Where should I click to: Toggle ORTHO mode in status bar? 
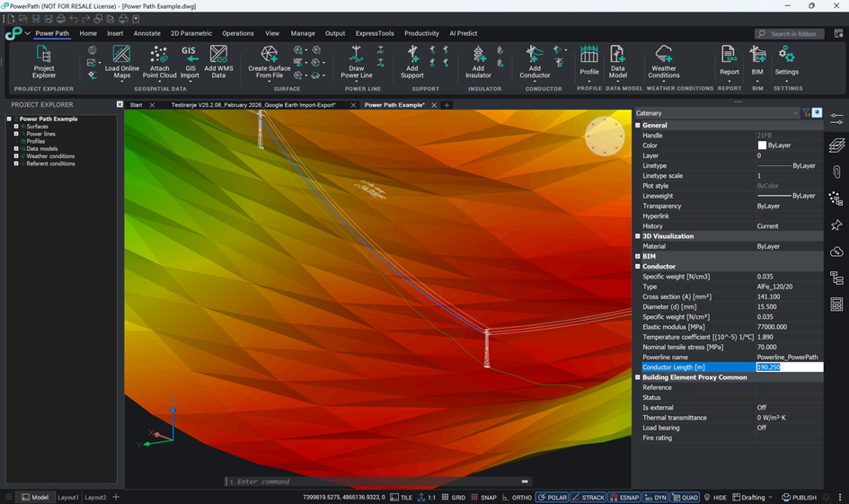pos(517,497)
